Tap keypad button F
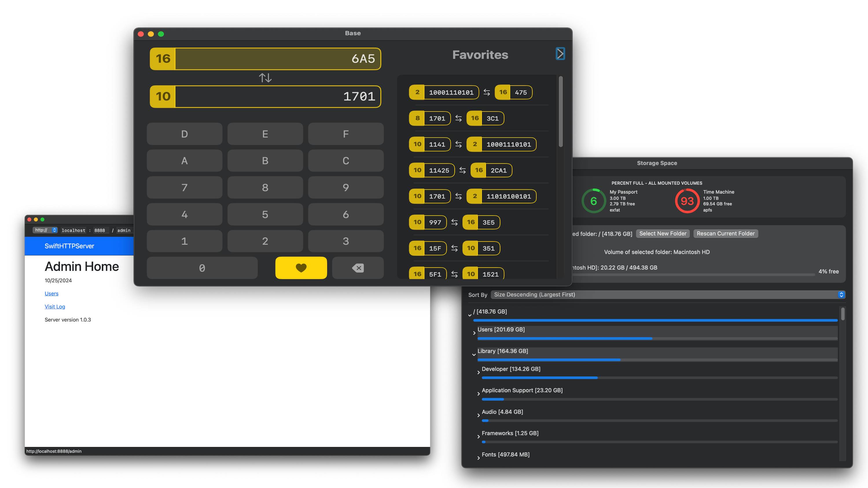This screenshot has height=488, width=868. (346, 134)
